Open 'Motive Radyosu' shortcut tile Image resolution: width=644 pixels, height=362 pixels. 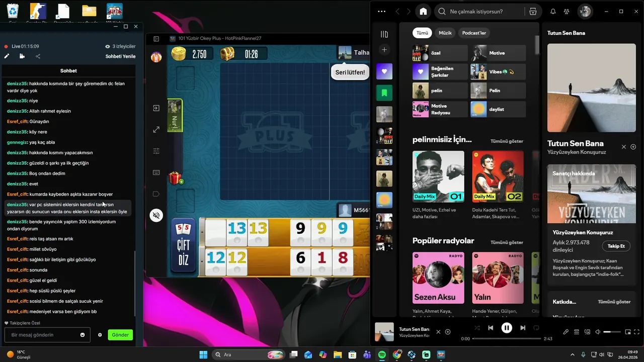(x=440, y=109)
